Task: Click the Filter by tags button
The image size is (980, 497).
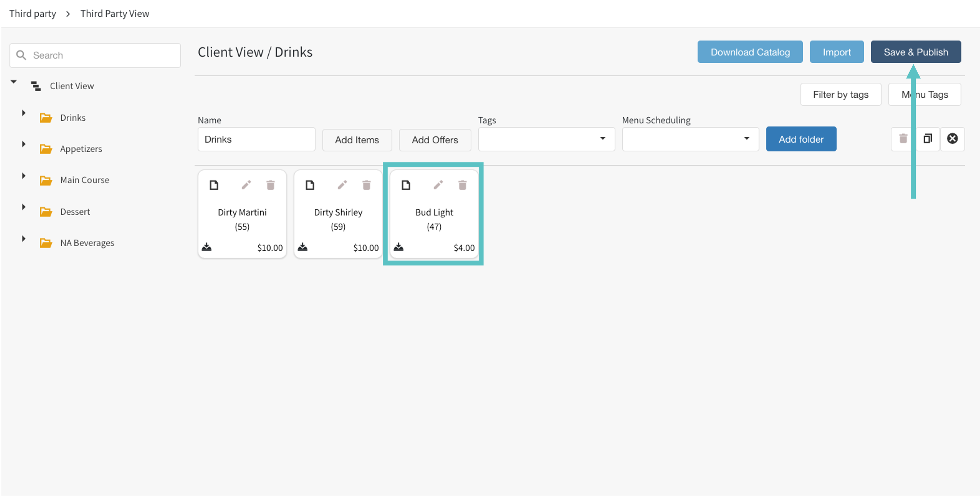Action: pyautogui.click(x=840, y=95)
